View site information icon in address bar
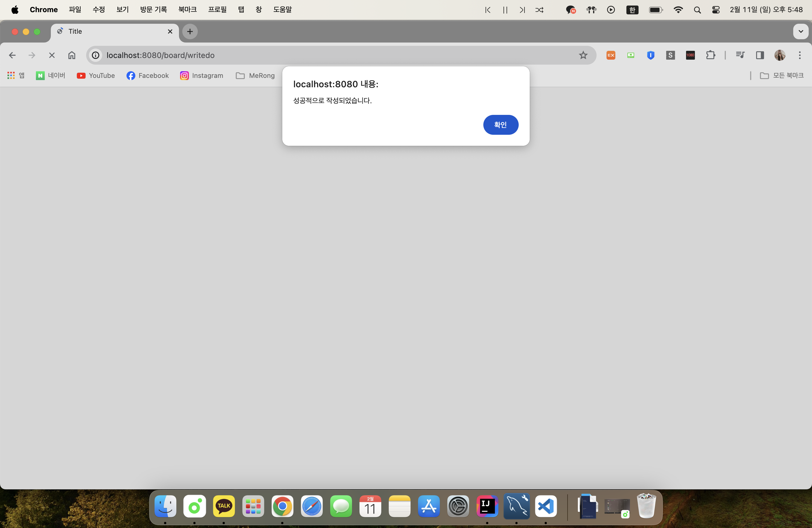Viewport: 812px width, 528px height. tap(96, 55)
